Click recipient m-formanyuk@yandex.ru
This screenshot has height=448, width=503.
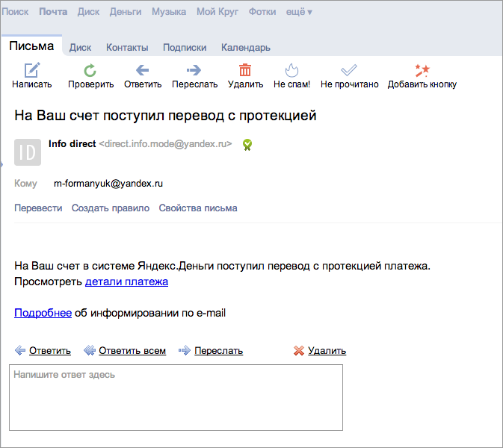[108, 184]
